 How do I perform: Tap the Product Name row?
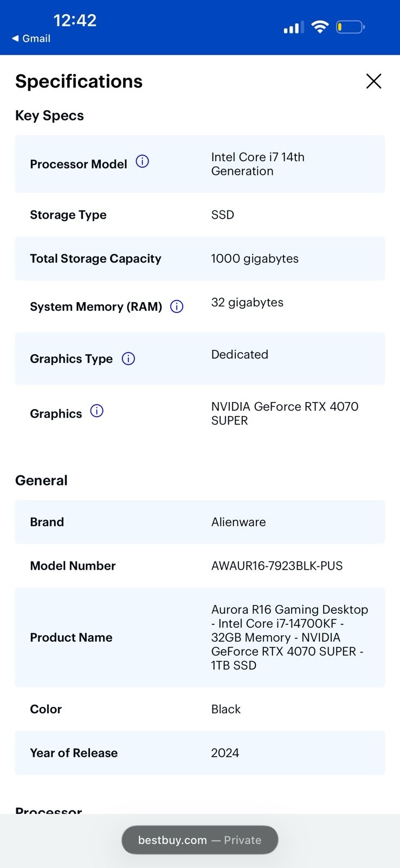200,637
